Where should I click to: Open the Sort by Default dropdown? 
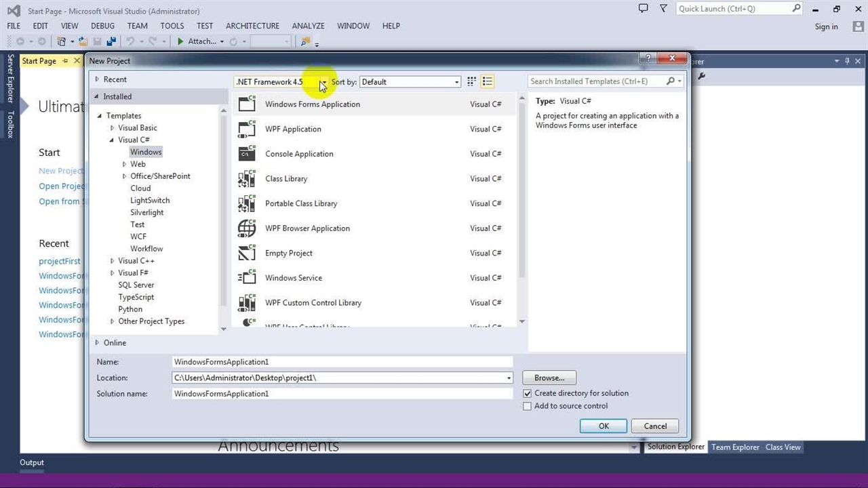click(410, 82)
